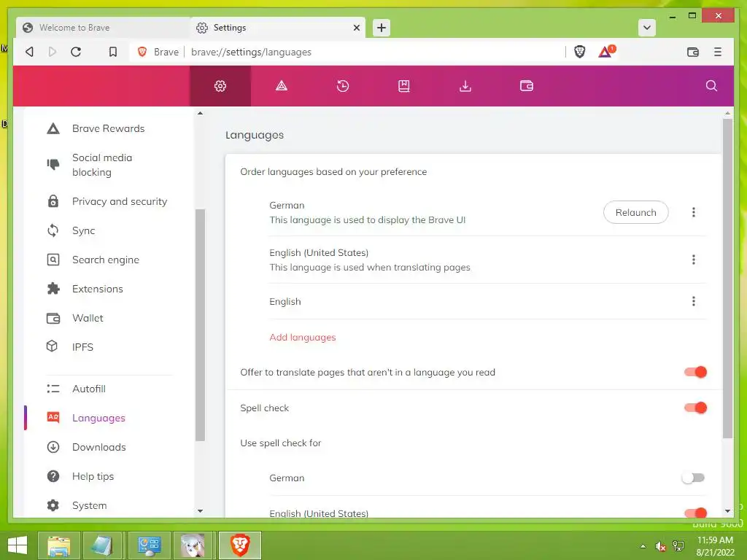Click the main page vertical scrollbar thumb
Screen dimensions: 747x560
coord(727,279)
